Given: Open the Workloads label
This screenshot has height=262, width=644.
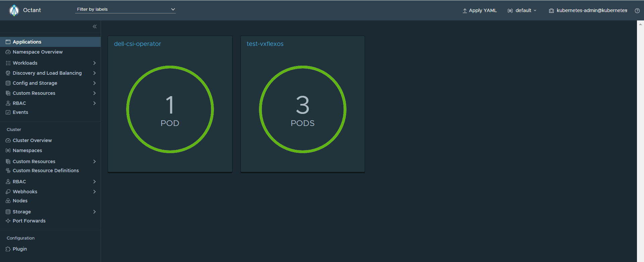Looking at the screenshot, I should [25, 63].
